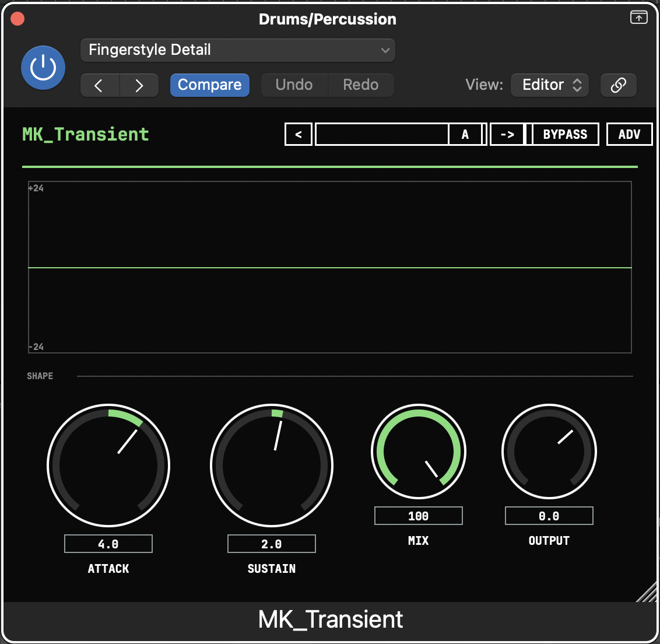
Task: Close the plugin window with the red button
Action: coord(17,19)
